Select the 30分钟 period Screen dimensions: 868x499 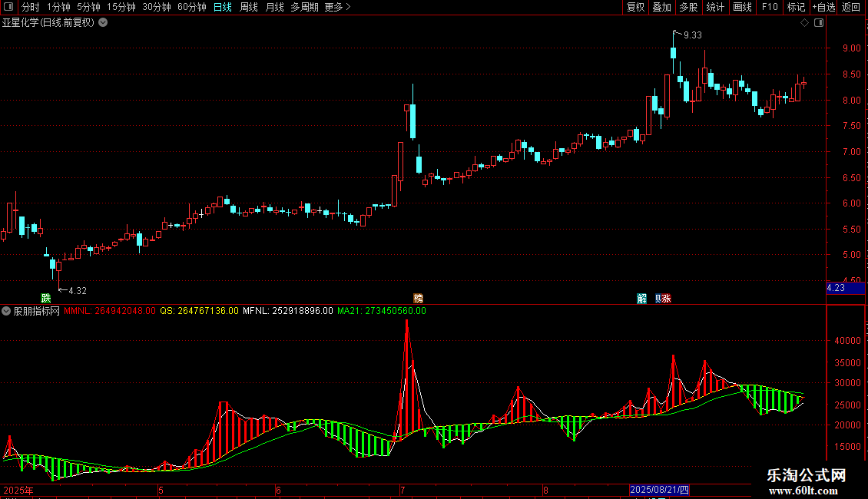[x=157, y=7]
